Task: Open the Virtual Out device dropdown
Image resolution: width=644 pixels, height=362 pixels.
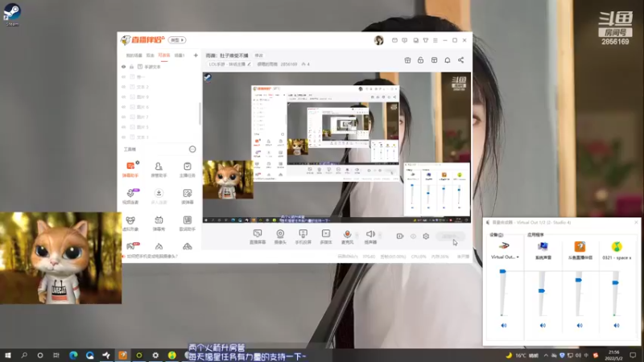Action: point(505,257)
